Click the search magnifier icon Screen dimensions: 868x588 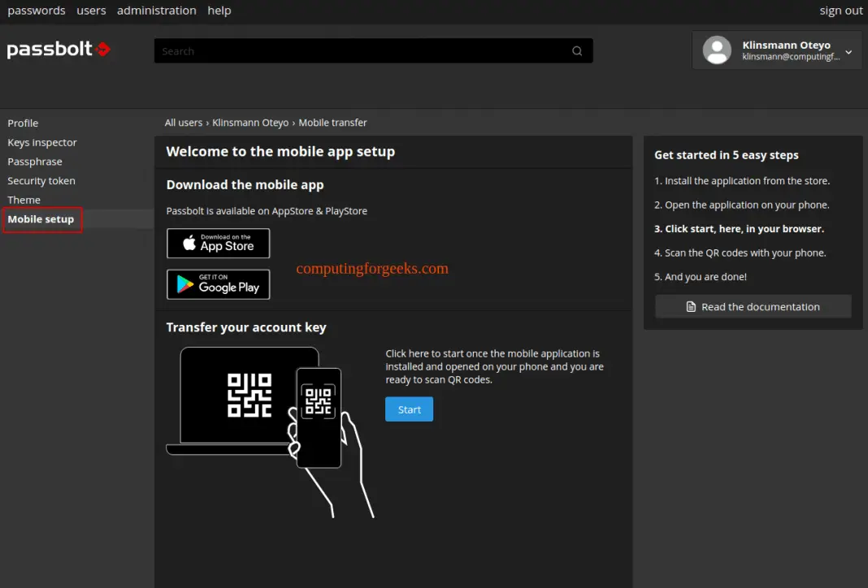click(x=577, y=51)
